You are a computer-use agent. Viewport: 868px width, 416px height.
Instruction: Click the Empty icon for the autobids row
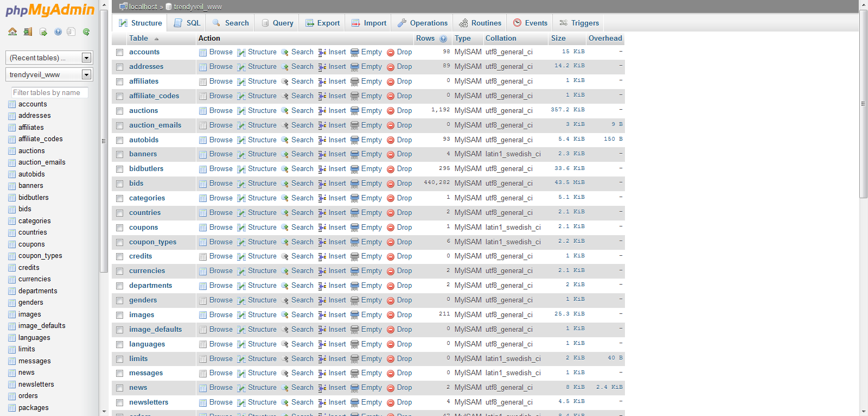click(355, 140)
